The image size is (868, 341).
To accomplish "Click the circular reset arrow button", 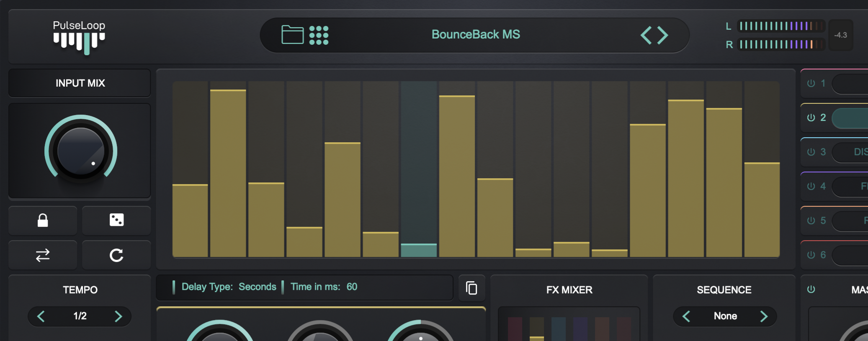I will [116, 255].
